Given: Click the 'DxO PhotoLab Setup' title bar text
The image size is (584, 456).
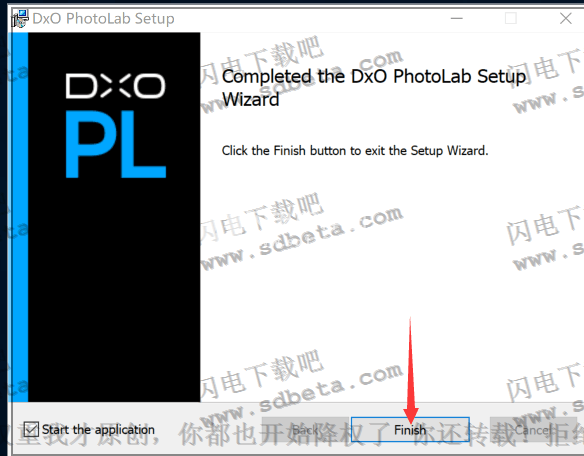Looking at the screenshot, I should point(103,18).
